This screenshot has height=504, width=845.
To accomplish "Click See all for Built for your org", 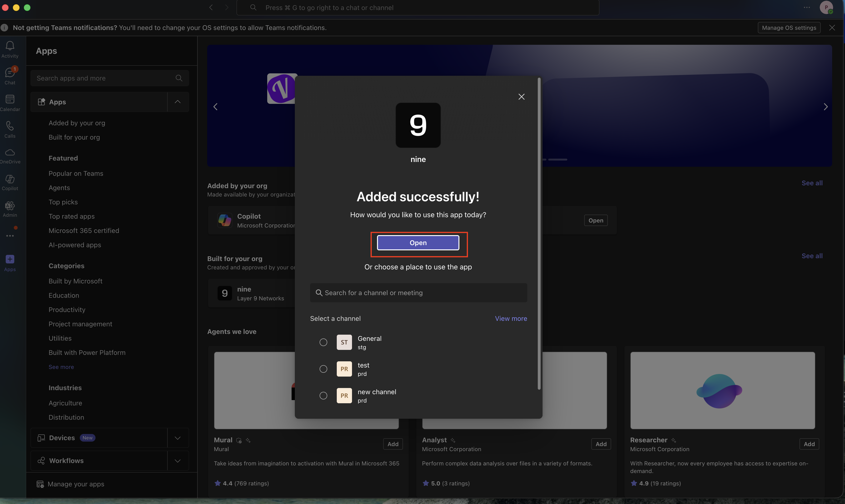I will (x=812, y=256).
